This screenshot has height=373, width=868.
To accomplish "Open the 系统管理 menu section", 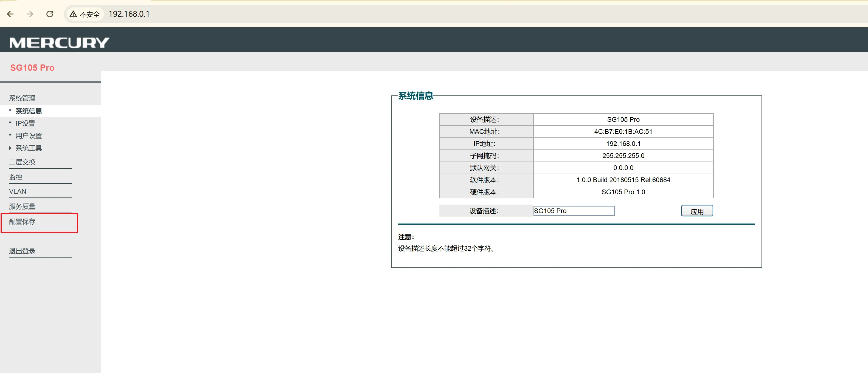I will tap(22, 98).
